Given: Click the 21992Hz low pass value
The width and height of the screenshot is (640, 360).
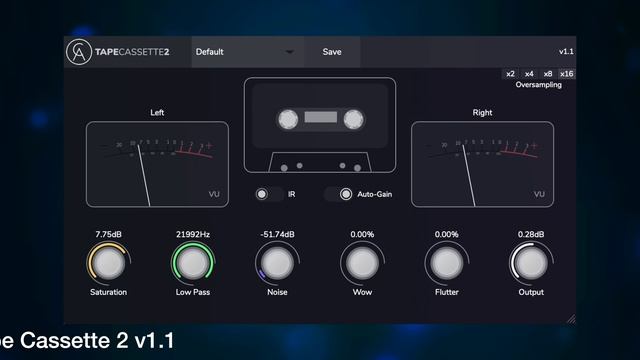Looking at the screenshot, I should [x=193, y=234].
